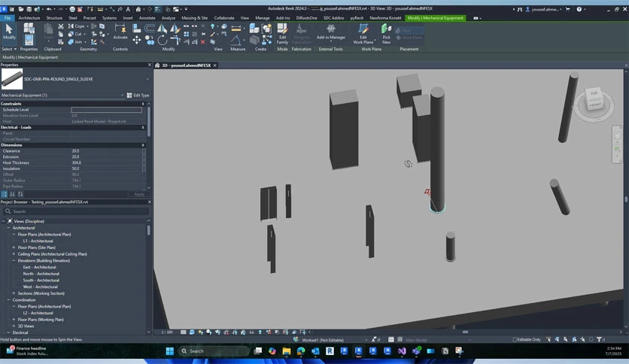
Task: Toggle Clearance parameter checkbox
Action: tap(144, 151)
